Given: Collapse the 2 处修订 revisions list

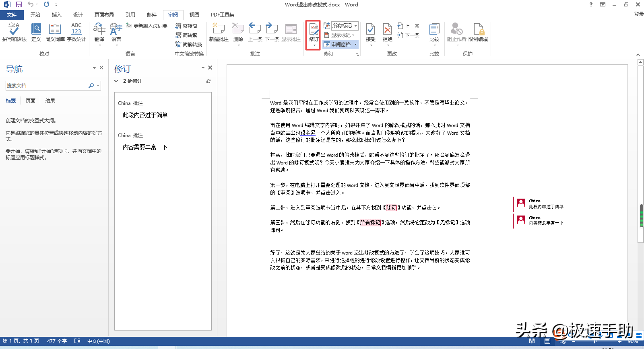Looking at the screenshot, I should click(116, 81).
